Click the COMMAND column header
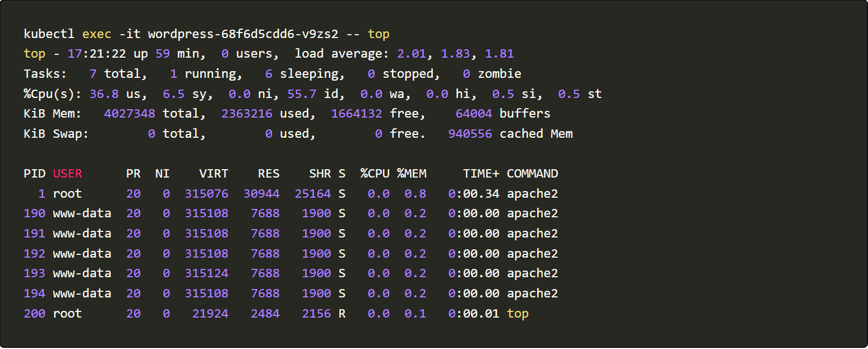868x349 pixels. pyautogui.click(x=532, y=174)
